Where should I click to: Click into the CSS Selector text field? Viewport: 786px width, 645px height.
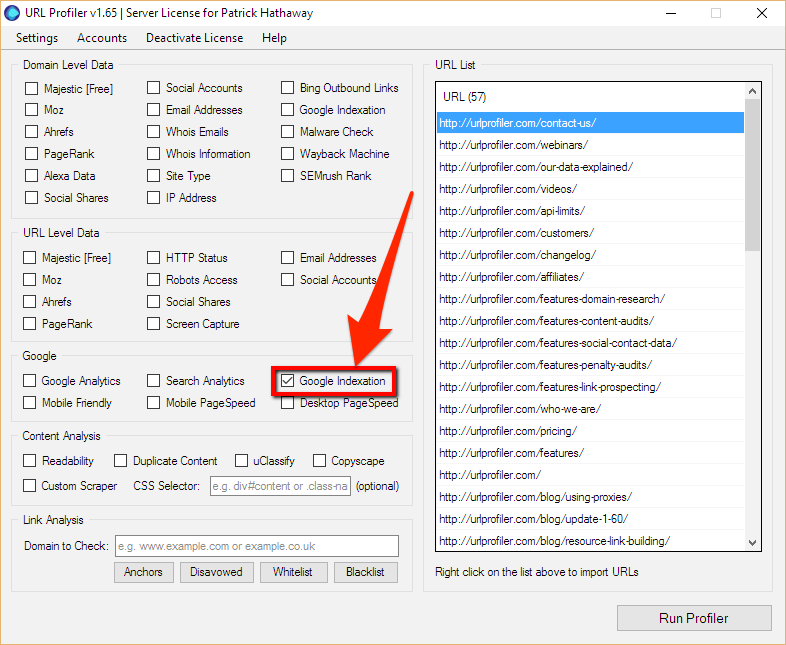279,487
